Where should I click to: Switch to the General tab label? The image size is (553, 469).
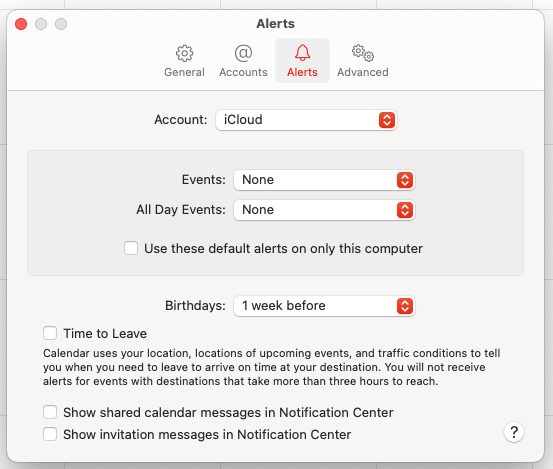coord(184,72)
